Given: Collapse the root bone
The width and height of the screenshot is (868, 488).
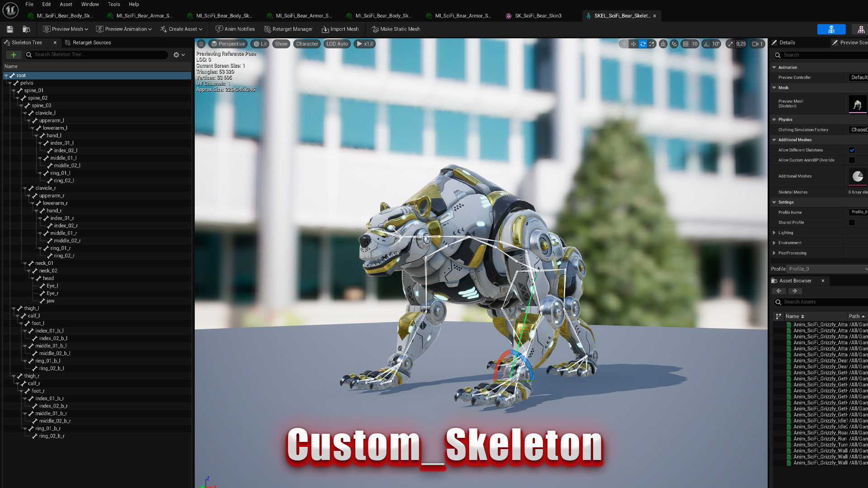Looking at the screenshot, I should pyautogui.click(x=6, y=75).
